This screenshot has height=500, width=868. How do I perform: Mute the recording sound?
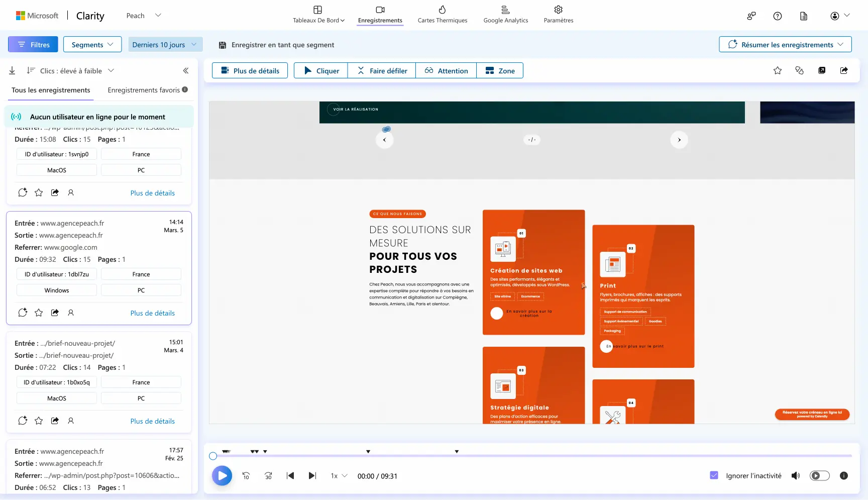tap(796, 476)
